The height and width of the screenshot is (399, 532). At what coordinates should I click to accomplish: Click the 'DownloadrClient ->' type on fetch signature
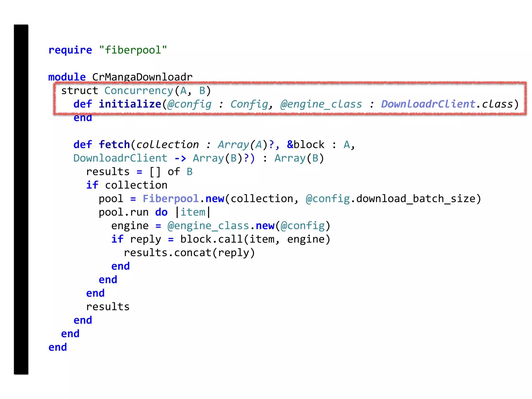click(130, 158)
